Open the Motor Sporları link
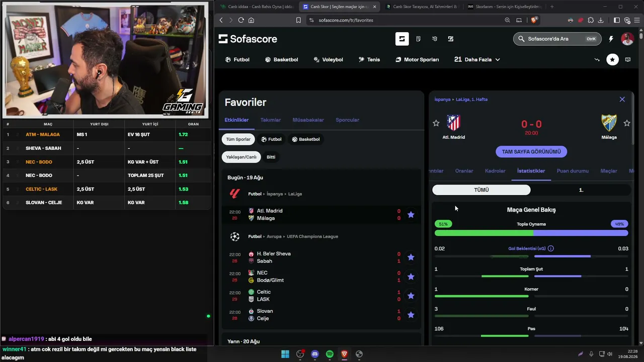 coord(417,59)
